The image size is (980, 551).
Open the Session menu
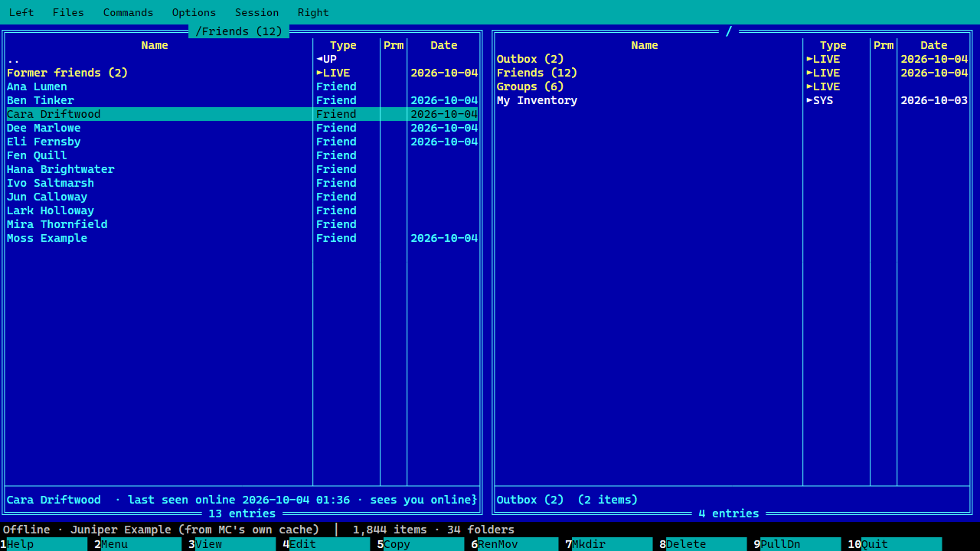pyautogui.click(x=256, y=12)
